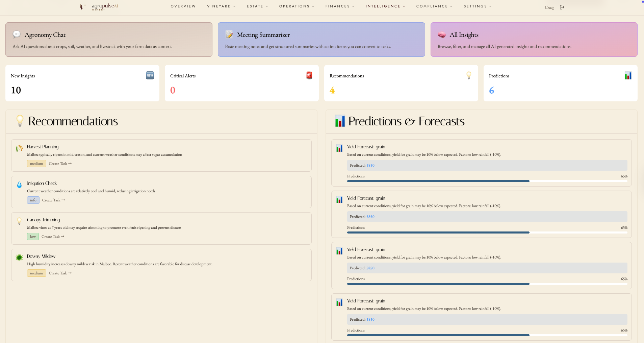Click the NEW badge icon in New Insights
This screenshot has height=343, width=644.
coord(150,75)
